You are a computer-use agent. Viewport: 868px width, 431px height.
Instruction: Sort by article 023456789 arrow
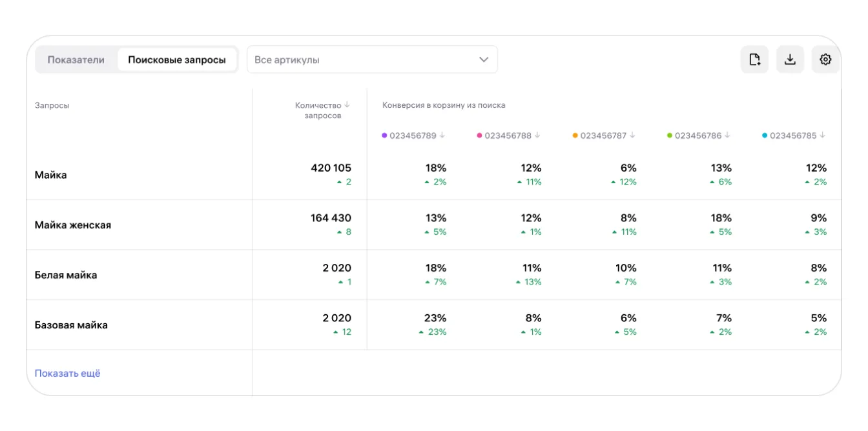[442, 135]
